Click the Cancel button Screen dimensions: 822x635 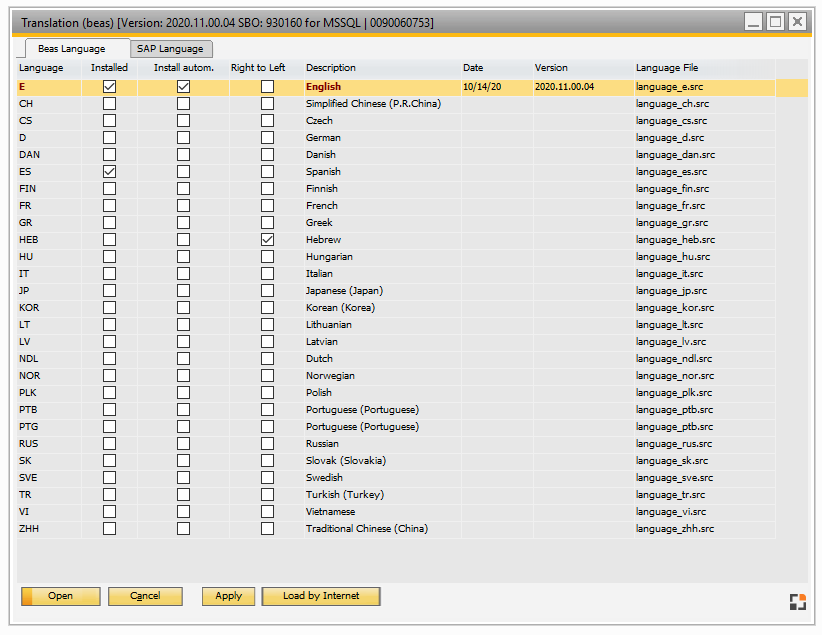145,596
